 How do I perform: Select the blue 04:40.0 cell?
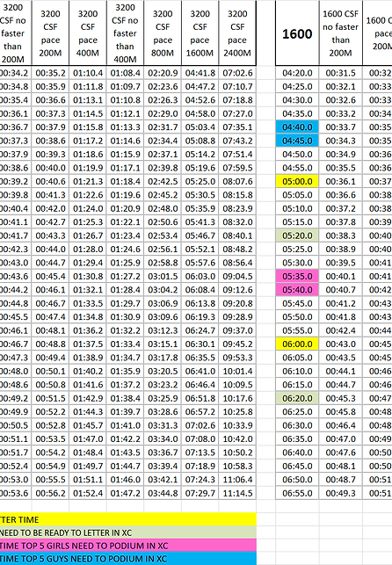(x=297, y=127)
